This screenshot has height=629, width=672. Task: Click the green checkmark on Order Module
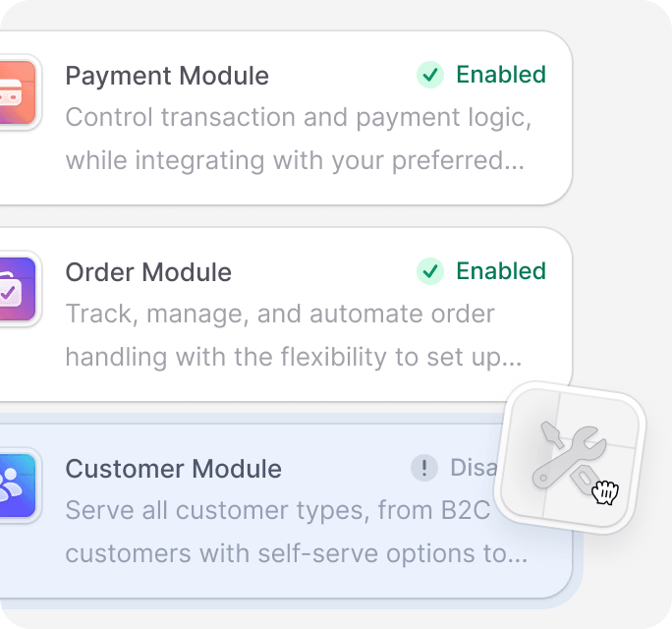pyautogui.click(x=430, y=271)
